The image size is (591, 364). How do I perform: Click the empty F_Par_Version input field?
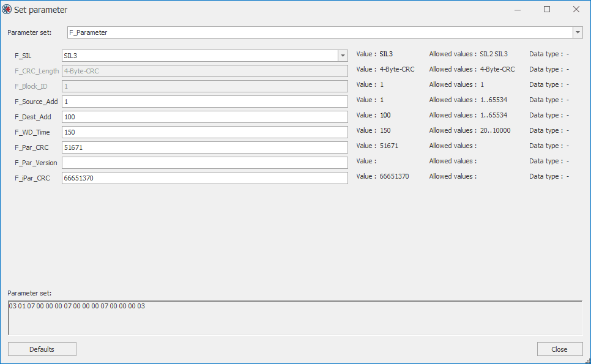[205, 163]
